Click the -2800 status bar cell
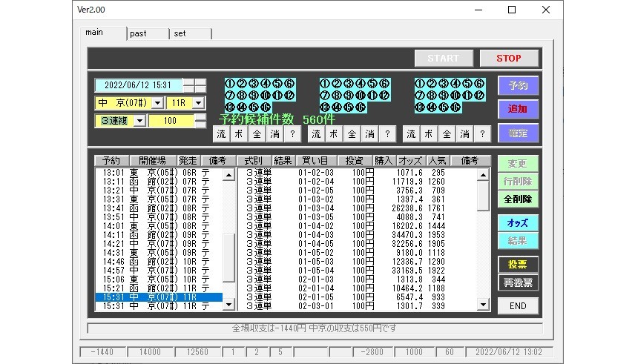This screenshot has height=364, width=635. [x=372, y=352]
